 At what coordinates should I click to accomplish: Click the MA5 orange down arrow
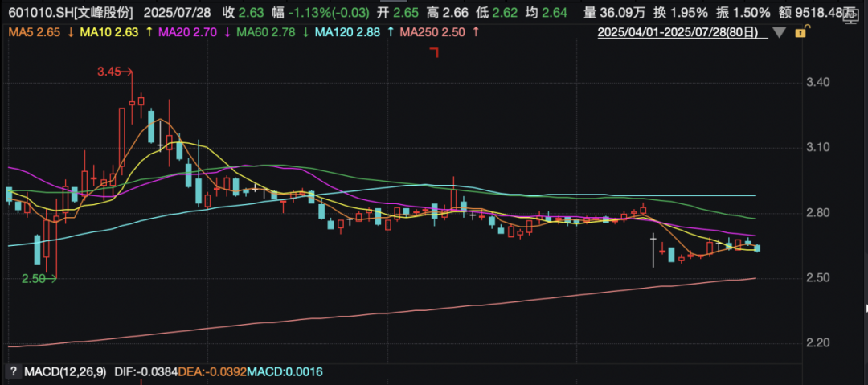(x=72, y=31)
